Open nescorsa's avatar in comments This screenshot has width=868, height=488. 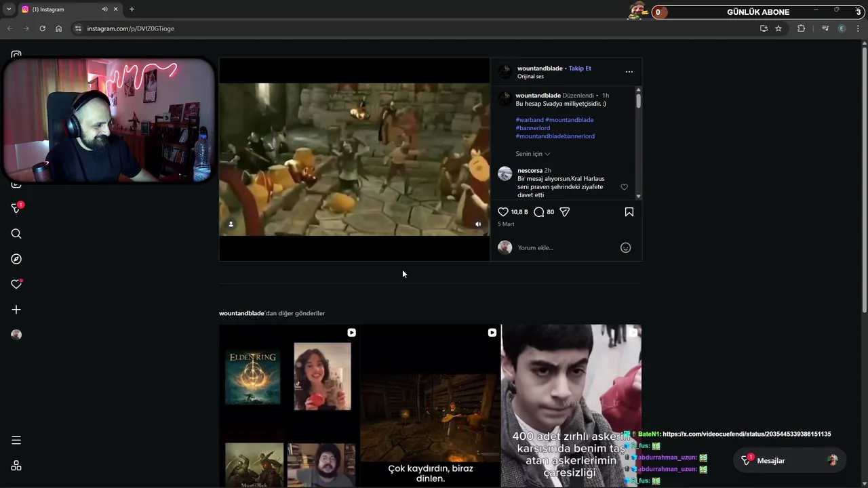click(505, 174)
